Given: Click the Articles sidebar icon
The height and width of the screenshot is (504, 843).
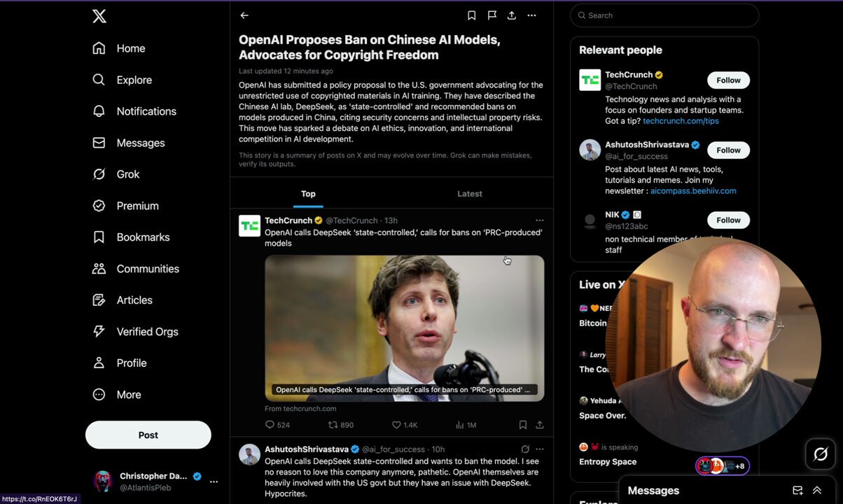Looking at the screenshot, I should pos(99,300).
